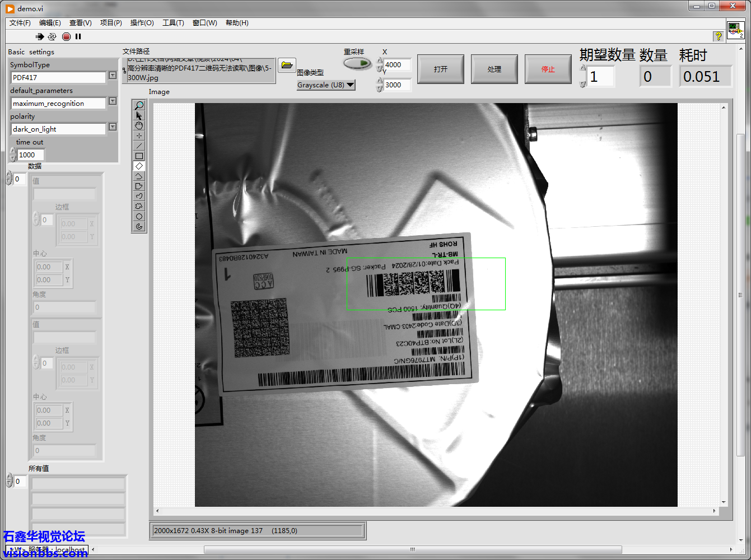The height and width of the screenshot is (560, 751).
Task: Select the Oval ROI tool
Action: [x=139, y=216]
